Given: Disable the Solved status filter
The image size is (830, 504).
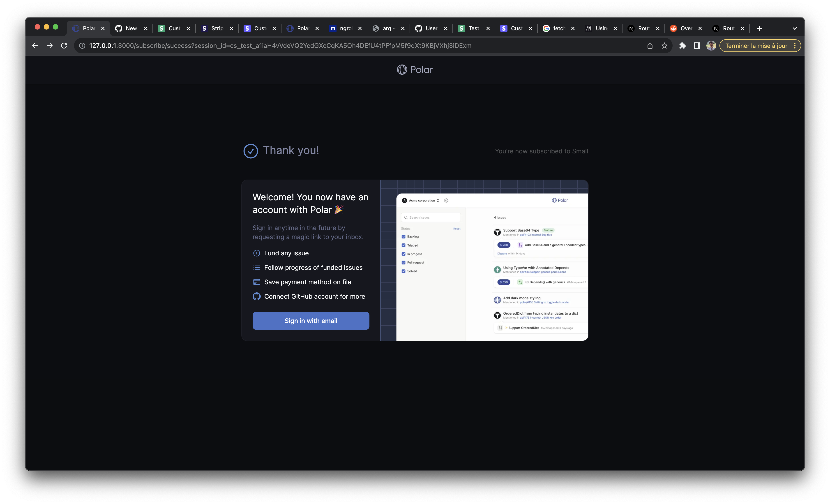Looking at the screenshot, I should tap(403, 271).
